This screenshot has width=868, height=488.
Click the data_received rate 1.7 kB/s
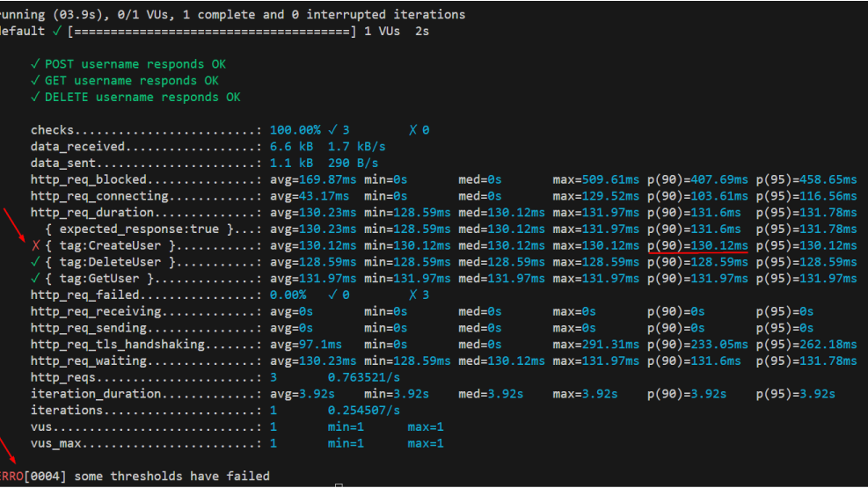(356, 147)
